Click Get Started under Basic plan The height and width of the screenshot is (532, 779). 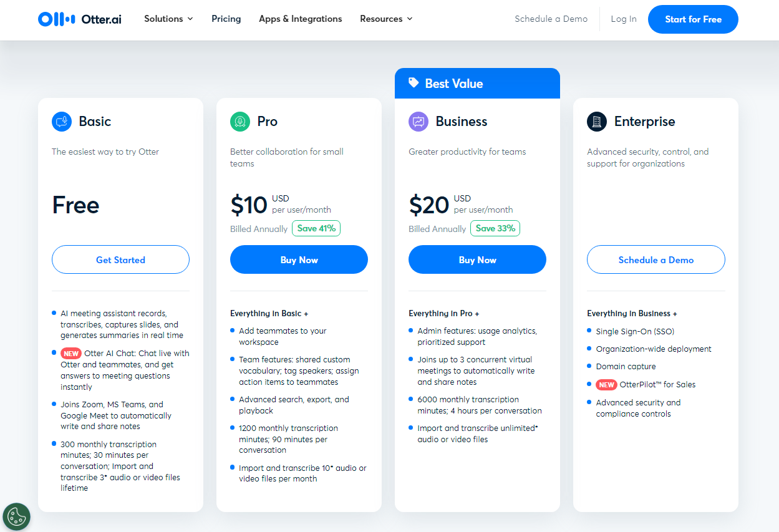click(x=120, y=259)
